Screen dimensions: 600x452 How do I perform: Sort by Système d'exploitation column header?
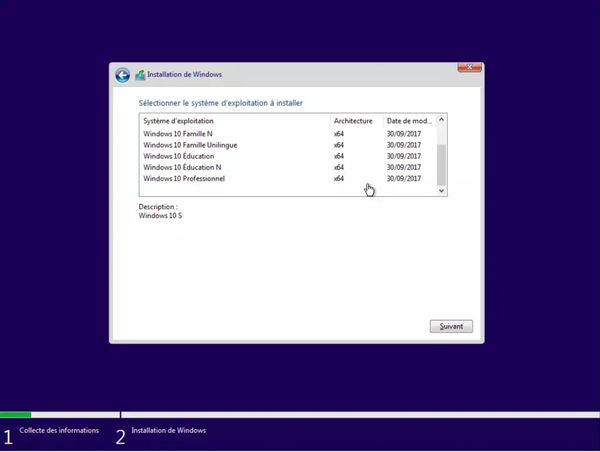(x=235, y=121)
